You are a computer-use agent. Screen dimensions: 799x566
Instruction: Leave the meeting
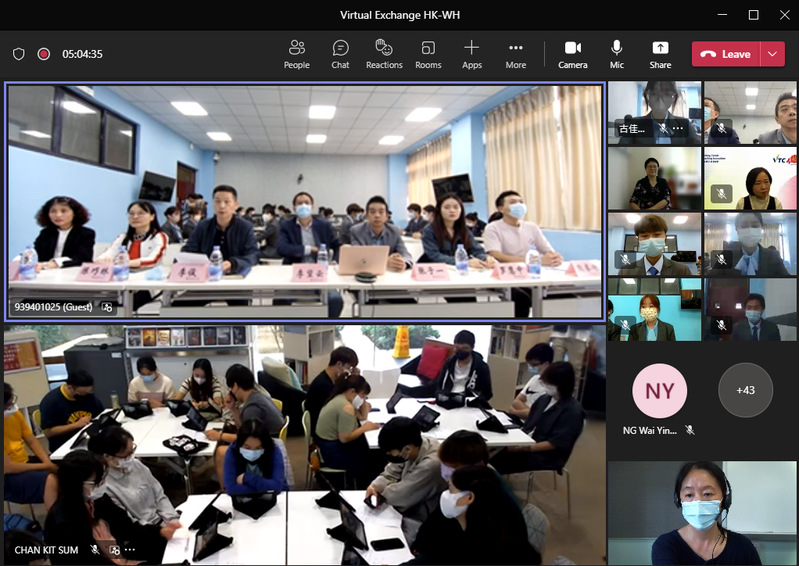point(726,54)
